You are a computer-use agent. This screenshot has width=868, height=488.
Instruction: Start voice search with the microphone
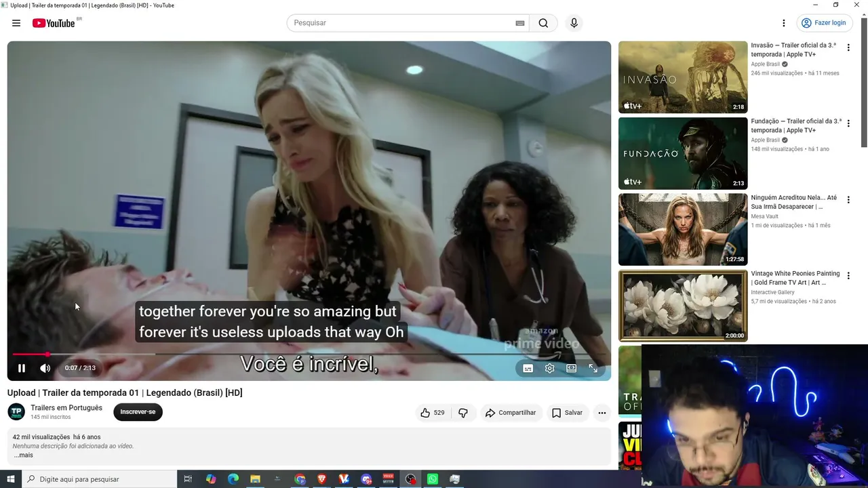[574, 23]
